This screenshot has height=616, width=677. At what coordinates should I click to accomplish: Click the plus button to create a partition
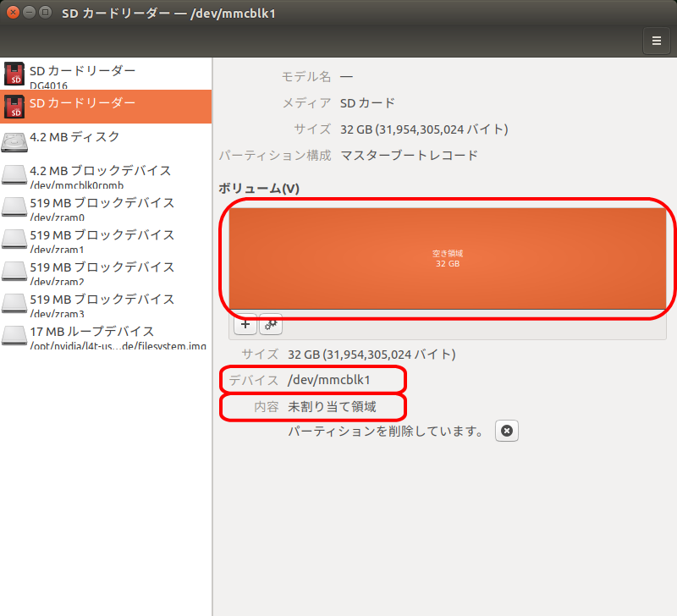coord(245,324)
